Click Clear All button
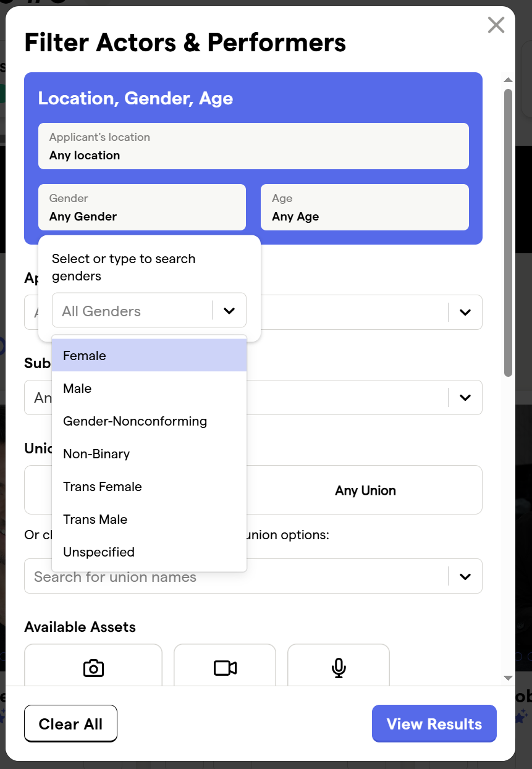The width and height of the screenshot is (532, 769). click(x=70, y=724)
